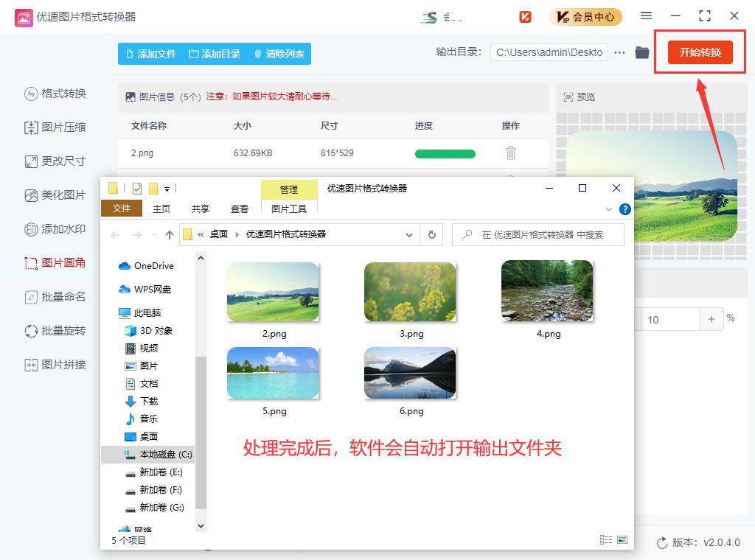Open the 文件 tab in Explorer ribbon
Viewport: 755px width, 560px height.
122,209
